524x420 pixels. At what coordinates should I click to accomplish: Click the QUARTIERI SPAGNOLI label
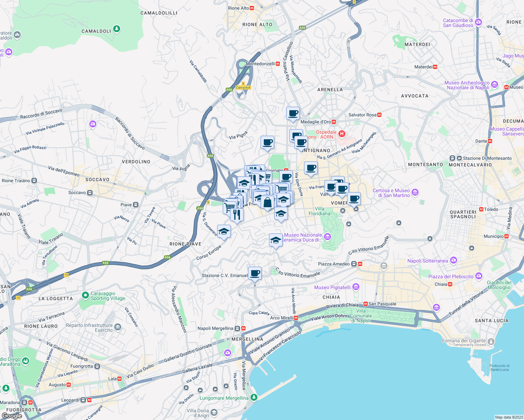coord(463,214)
